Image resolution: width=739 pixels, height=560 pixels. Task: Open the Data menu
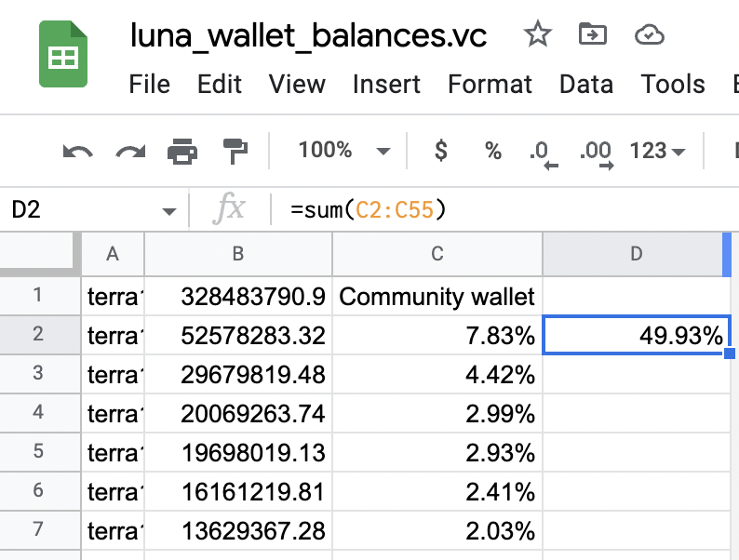(x=585, y=85)
